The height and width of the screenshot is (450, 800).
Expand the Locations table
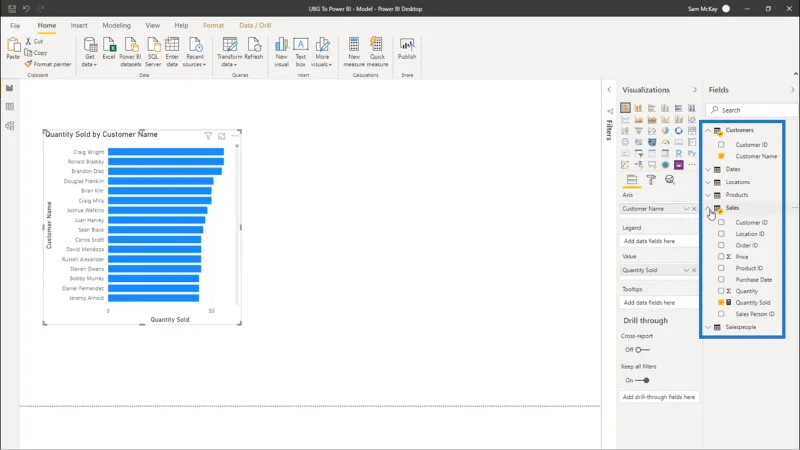pos(708,182)
